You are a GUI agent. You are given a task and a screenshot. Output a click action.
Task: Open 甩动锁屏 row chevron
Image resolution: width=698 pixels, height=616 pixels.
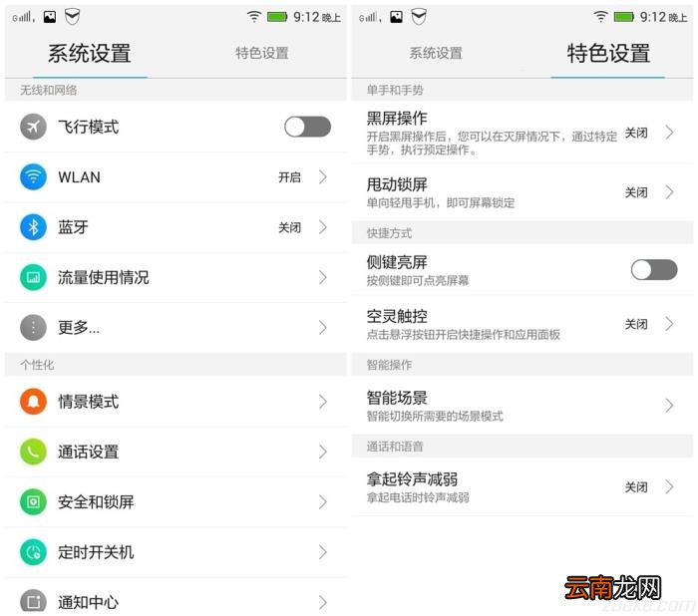pyautogui.click(x=669, y=192)
